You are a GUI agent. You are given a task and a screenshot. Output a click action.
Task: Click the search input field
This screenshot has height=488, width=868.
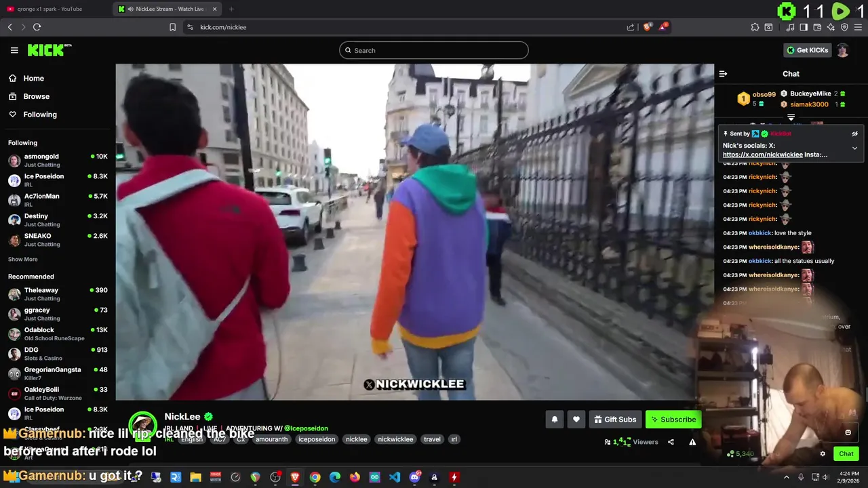pyautogui.click(x=434, y=50)
